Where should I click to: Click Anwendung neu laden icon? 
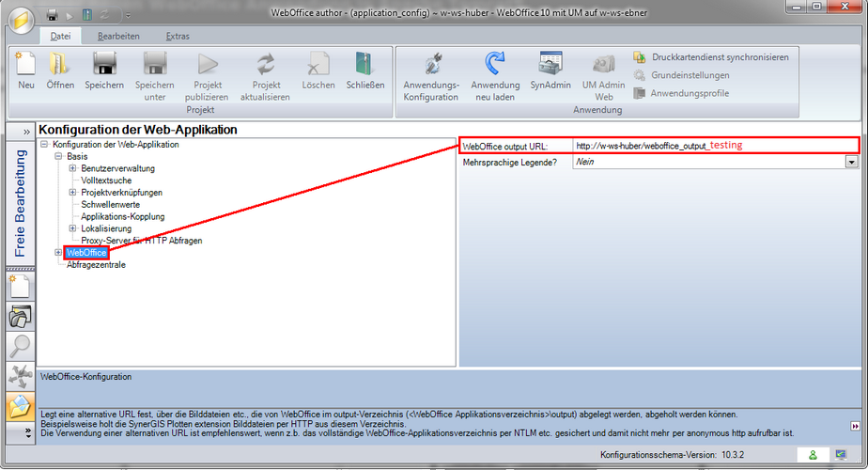(x=495, y=64)
